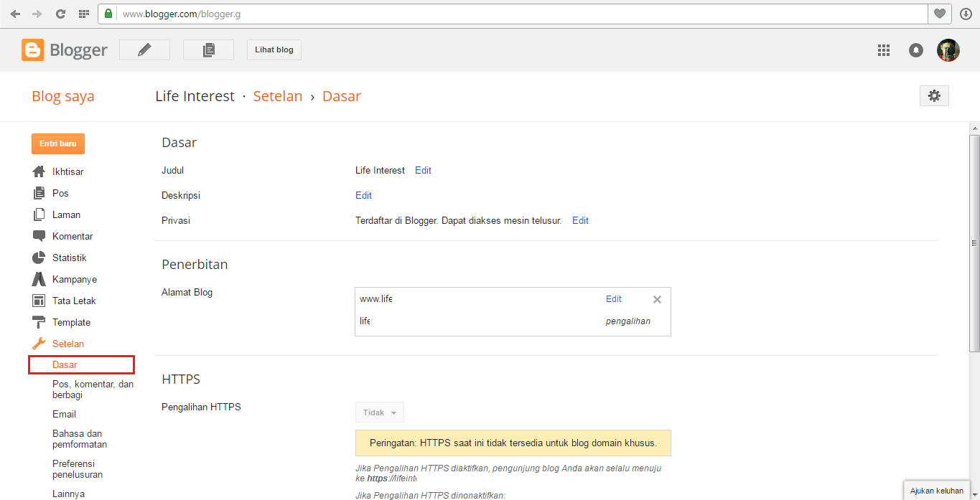Open Lainnya settings subsection

tap(68, 494)
